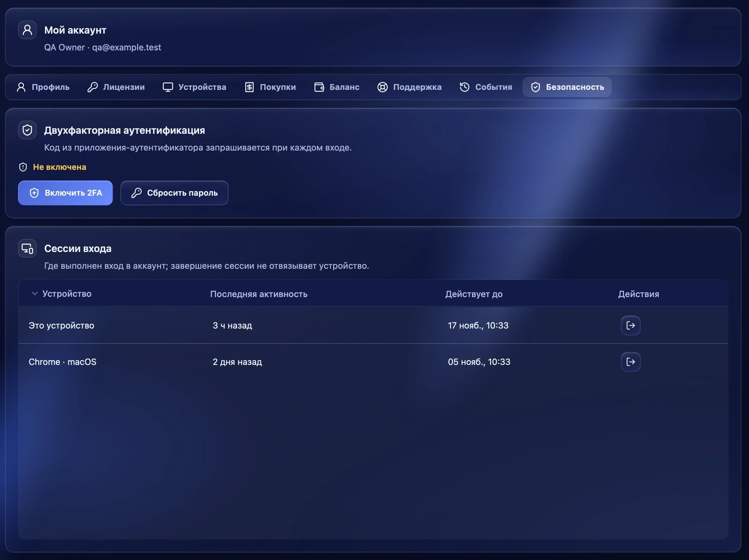
Task: Click the 2 дня назад activity cell
Action: click(x=237, y=362)
